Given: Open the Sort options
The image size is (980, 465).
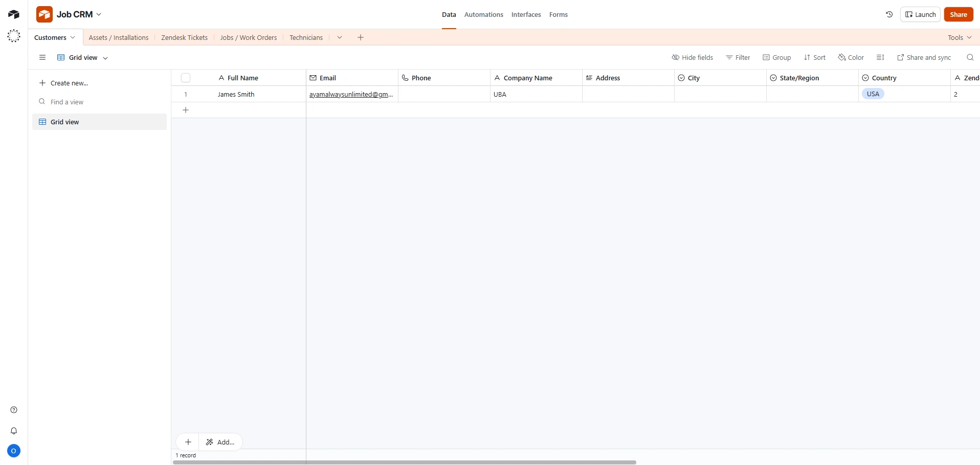Looking at the screenshot, I should point(815,57).
